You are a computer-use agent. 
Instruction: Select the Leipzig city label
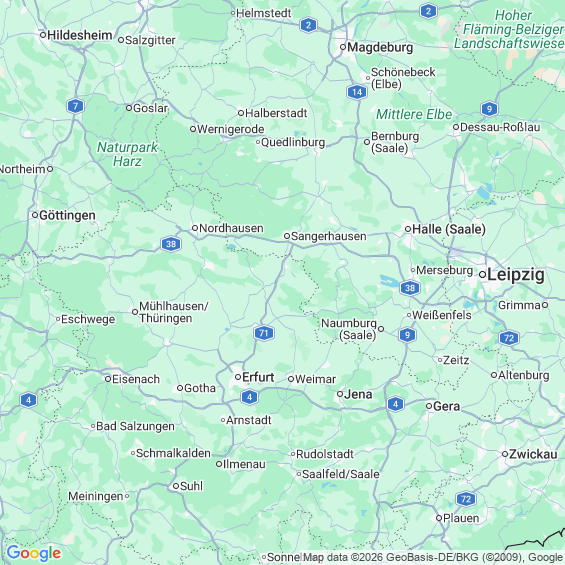(x=516, y=275)
